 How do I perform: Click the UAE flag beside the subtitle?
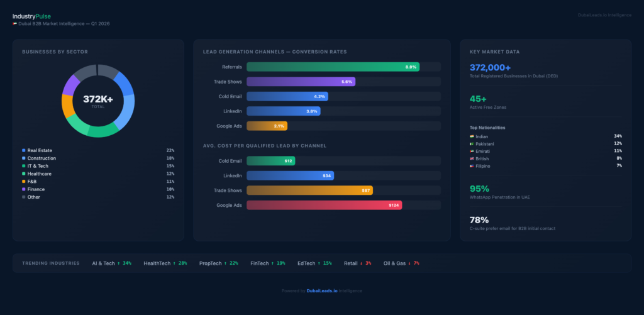coord(14,24)
